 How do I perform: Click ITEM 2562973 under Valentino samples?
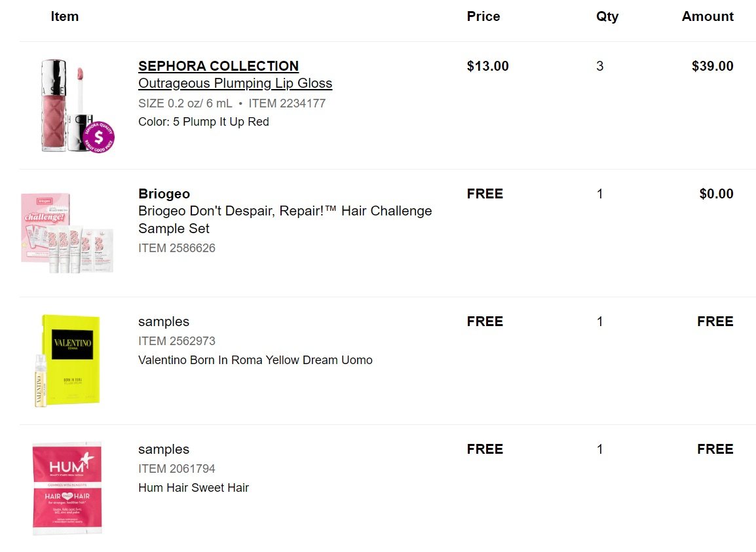[177, 341]
